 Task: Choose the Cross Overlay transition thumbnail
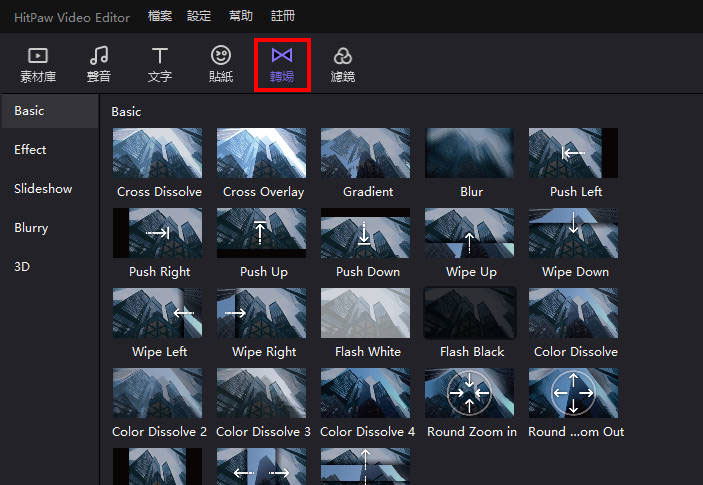pyautogui.click(x=261, y=153)
